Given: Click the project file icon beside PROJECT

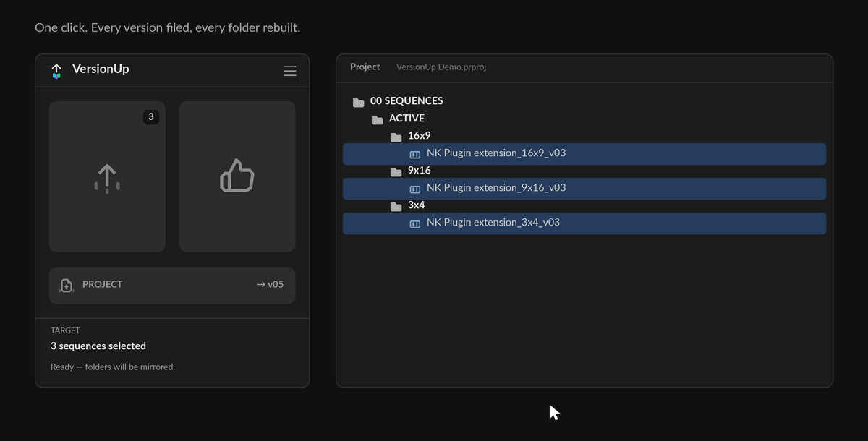Looking at the screenshot, I should pos(67,285).
